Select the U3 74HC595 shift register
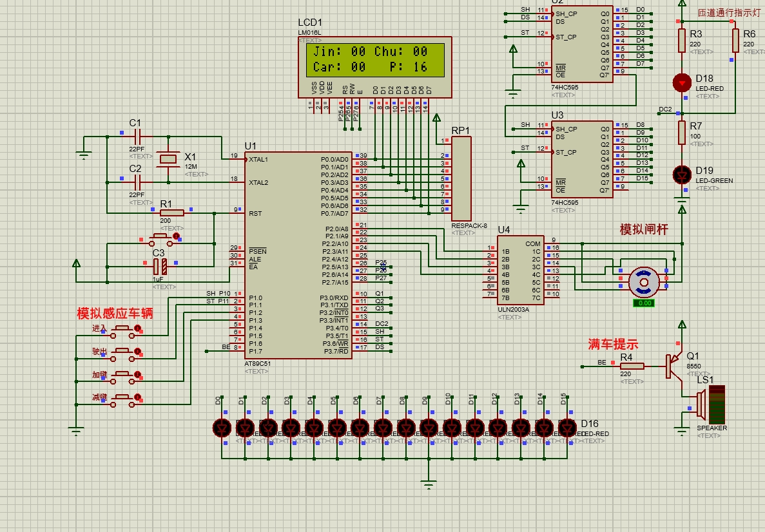 pos(582,159)
